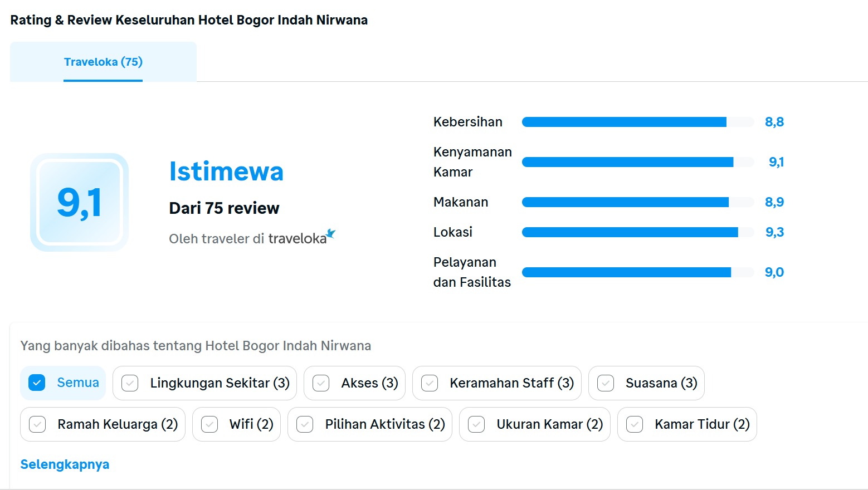Click the Makanan 8,9 score value
The image size is (868, 490).
[x=774, y=202]
